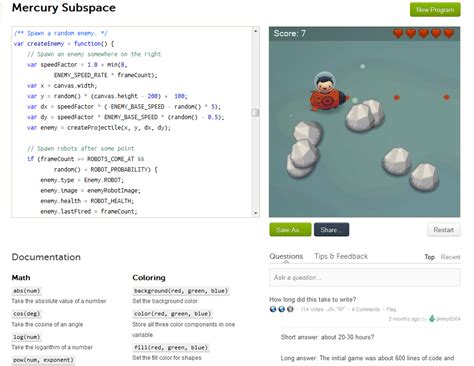Click the Save As button
The height and width of the screenshot is (366, 474).
tap(290, 230)
